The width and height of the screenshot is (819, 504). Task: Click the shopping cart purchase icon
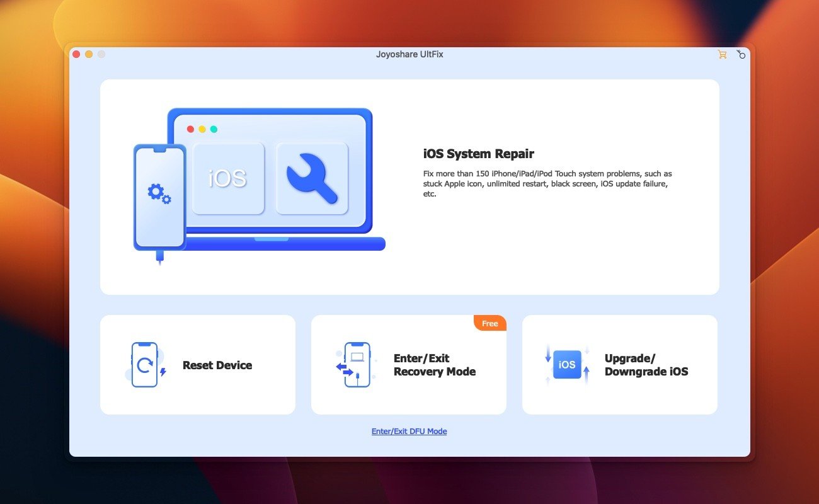coord(722,55)
